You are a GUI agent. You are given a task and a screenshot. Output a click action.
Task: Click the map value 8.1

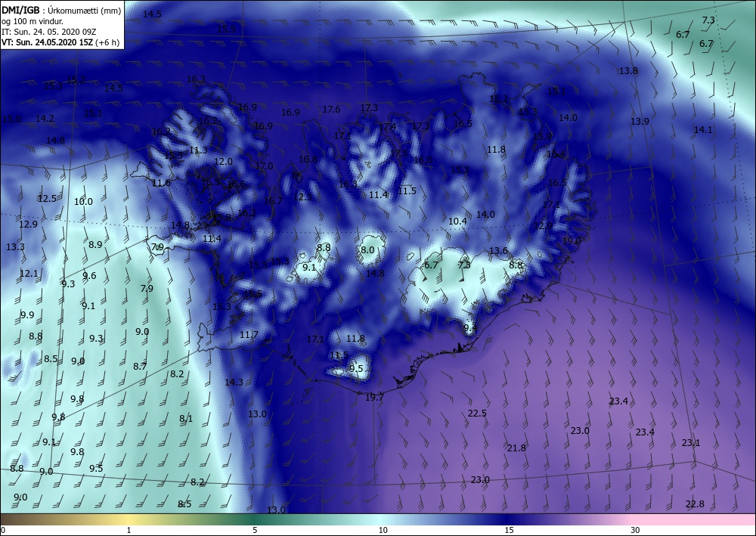(186, 418)
